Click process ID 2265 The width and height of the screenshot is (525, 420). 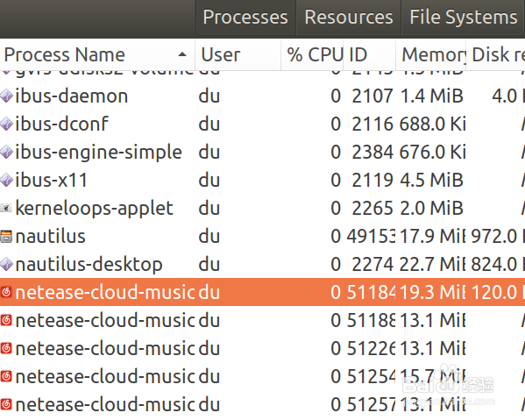point(372,209)
